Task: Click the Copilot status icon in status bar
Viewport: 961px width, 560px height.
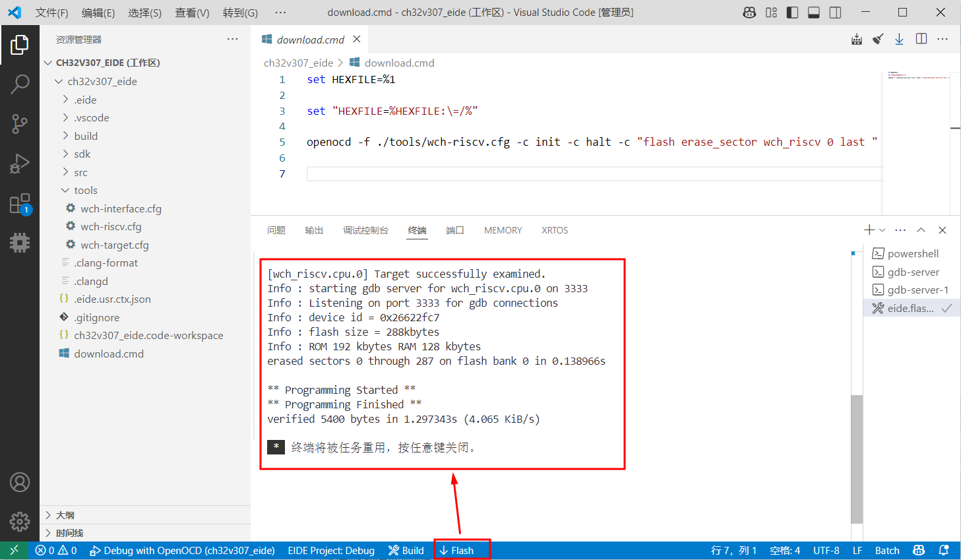Action: click(918, 550)
